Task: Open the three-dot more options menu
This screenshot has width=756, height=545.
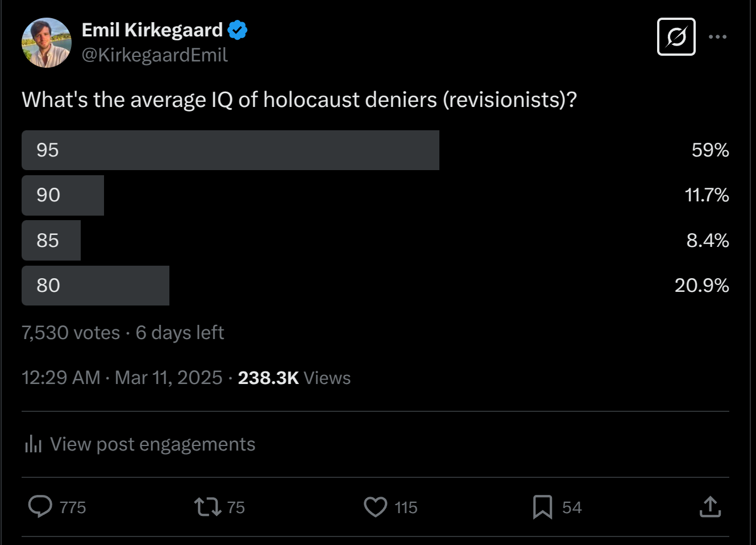Action: pyautogui.click(x=717, y=37)
